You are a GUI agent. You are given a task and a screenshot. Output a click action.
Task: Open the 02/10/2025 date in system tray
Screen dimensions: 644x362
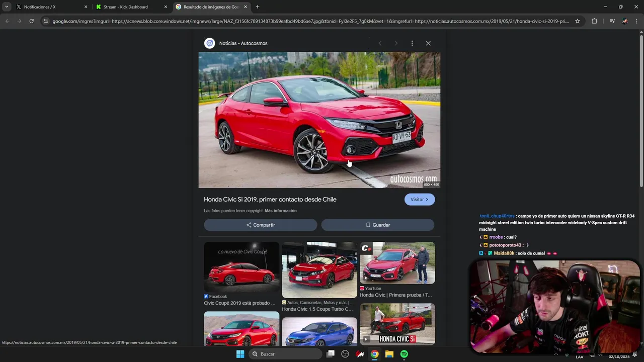click(619, 357)
